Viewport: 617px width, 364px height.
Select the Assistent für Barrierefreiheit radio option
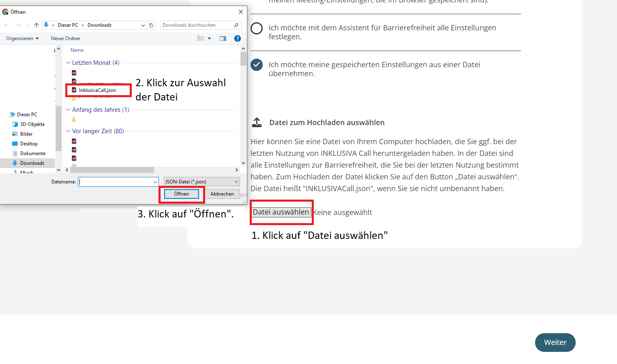coord(257,28)
